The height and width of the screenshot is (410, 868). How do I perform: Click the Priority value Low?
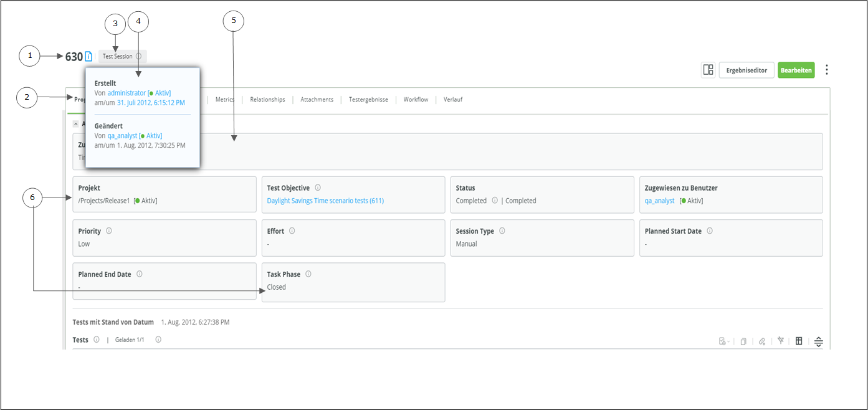[x=84, y=244]
